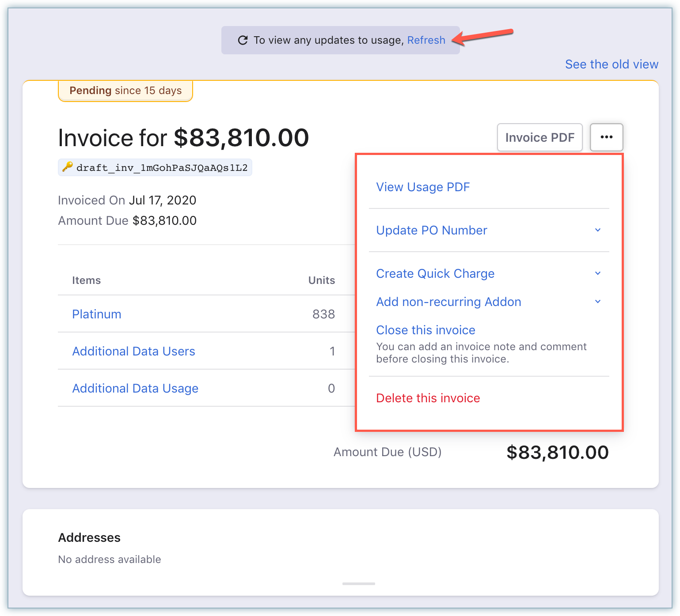Click the draft_inv_1mGohPaSJQaAQs1L2 invoice ID
This screenshot has width=680, height=616.
point(162,168)
